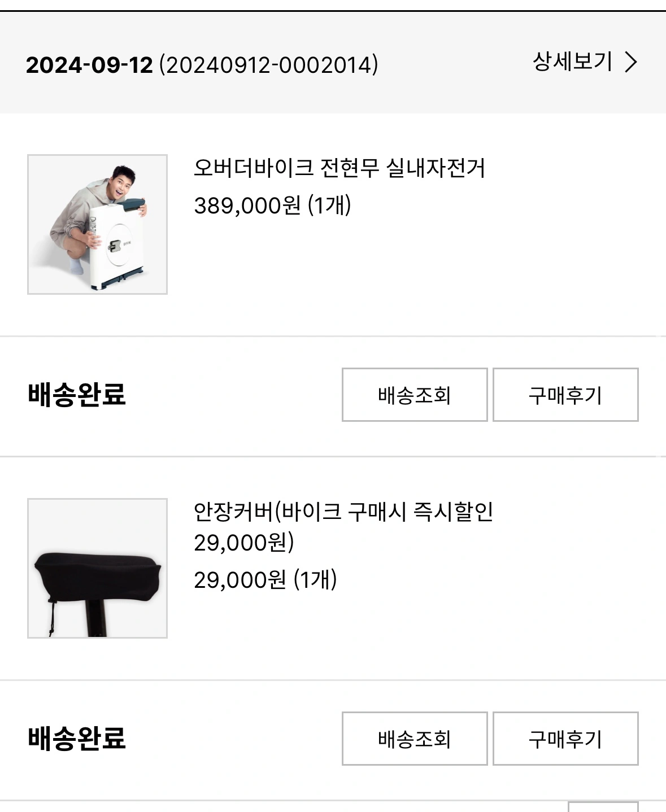Open the indoor bike product thumbnail

(x=97, y=224)
